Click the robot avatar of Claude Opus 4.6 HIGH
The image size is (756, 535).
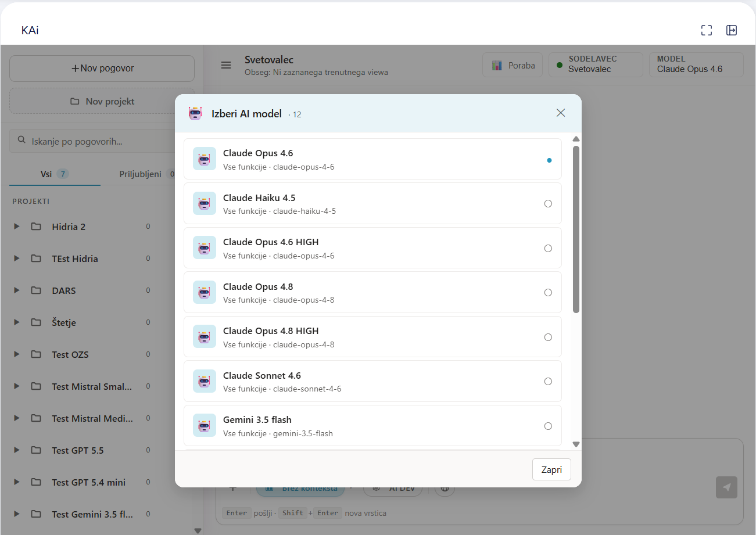tap(204, 248)
